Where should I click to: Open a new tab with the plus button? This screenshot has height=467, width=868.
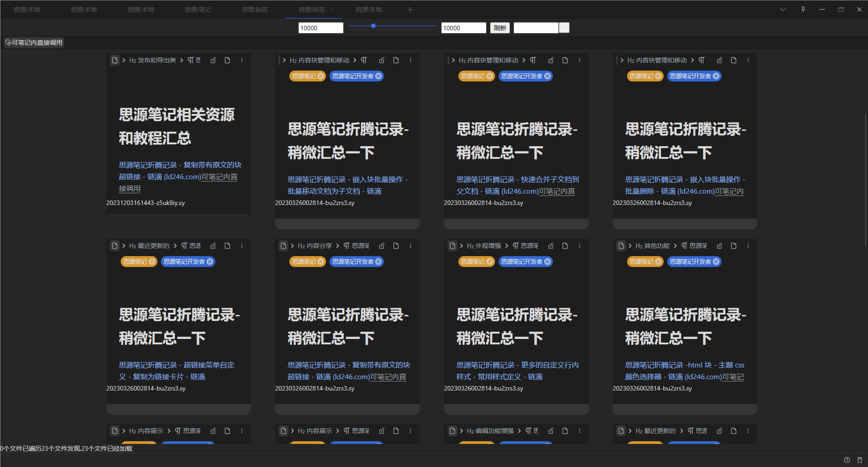(x=410, y=9)
